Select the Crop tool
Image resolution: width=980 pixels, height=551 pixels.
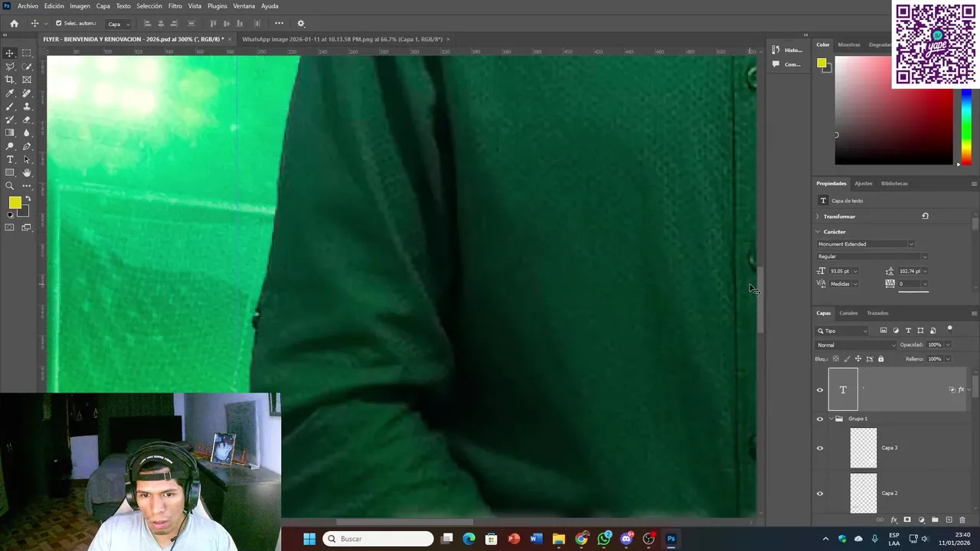[10, 80]
